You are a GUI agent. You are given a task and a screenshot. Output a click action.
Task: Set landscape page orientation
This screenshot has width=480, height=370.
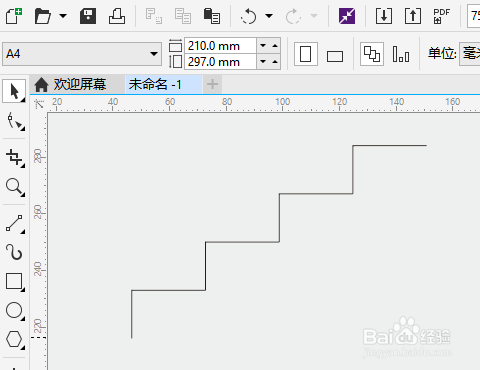[335, 56]
